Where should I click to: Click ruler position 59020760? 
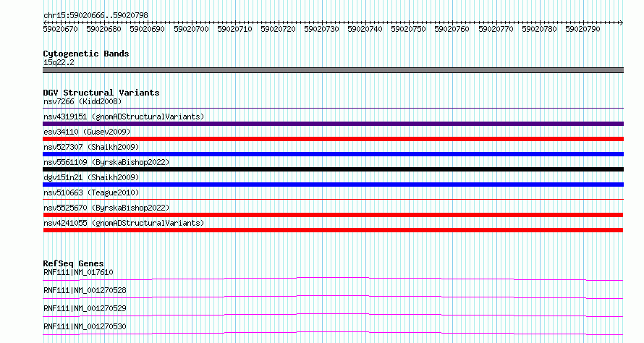pyautogui.click(x=452, y=29)
